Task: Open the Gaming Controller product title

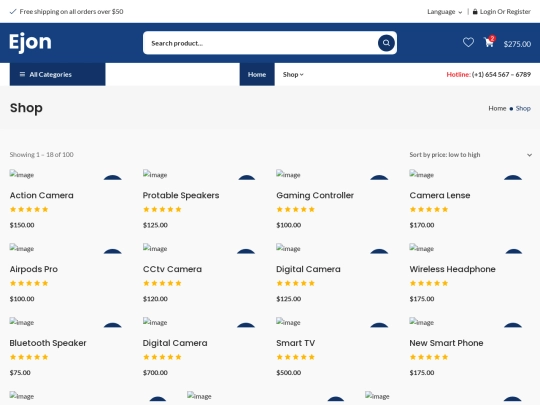Action: coord(315,195)
